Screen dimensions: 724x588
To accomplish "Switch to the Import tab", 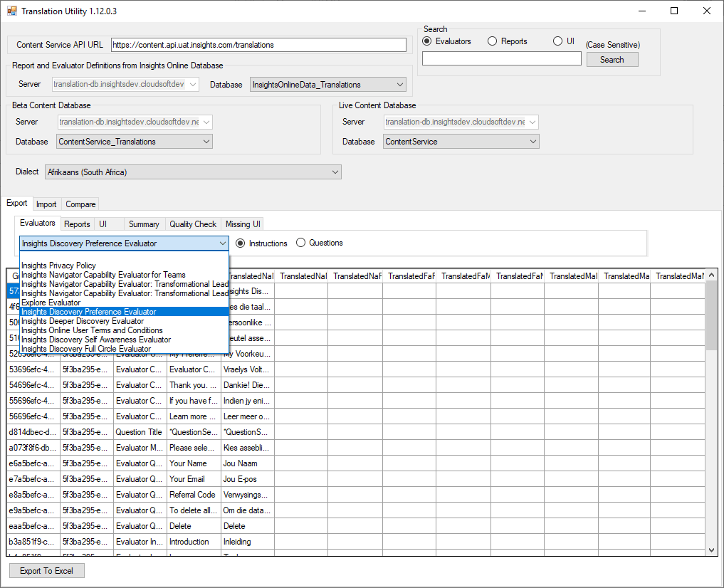I will click(x=46, y=204).
